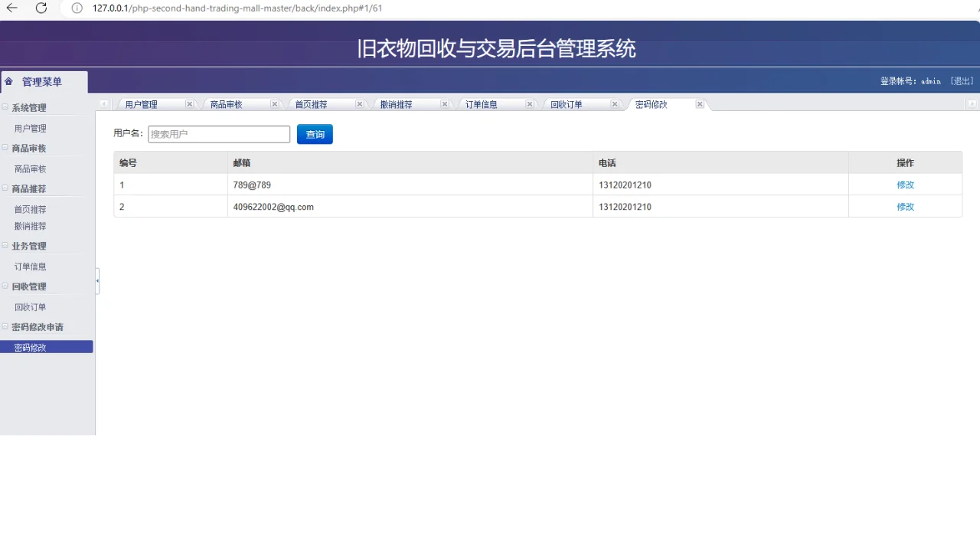
Task: Open 回收订单 in the sidebar menu
Action: 30,306
